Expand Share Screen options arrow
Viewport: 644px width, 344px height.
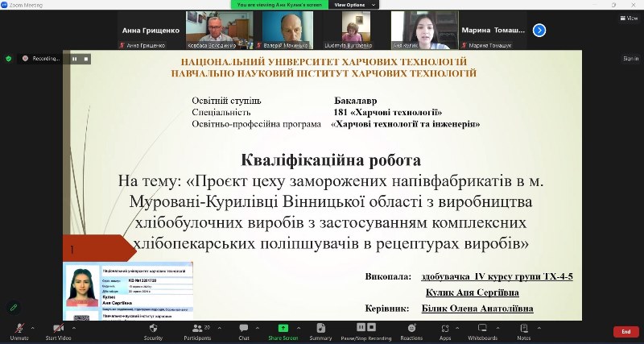pyautogui.click(x=299, y=328)
